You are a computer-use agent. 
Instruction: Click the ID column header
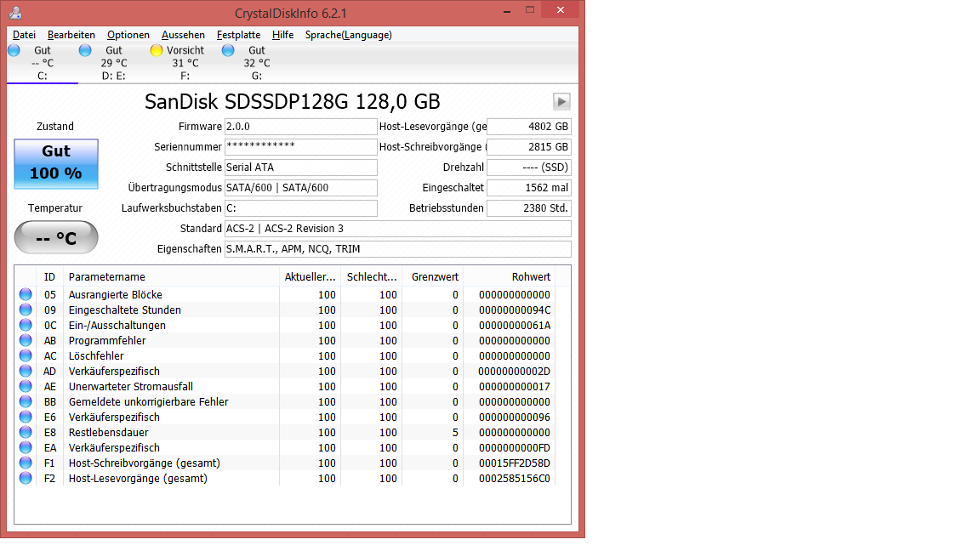50,276
